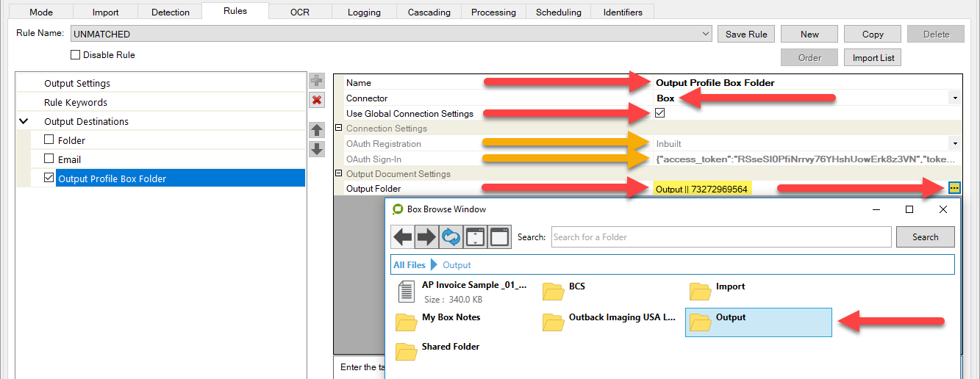Click the red X delete destination icon
980x379 pixels.
coord(317,100)
